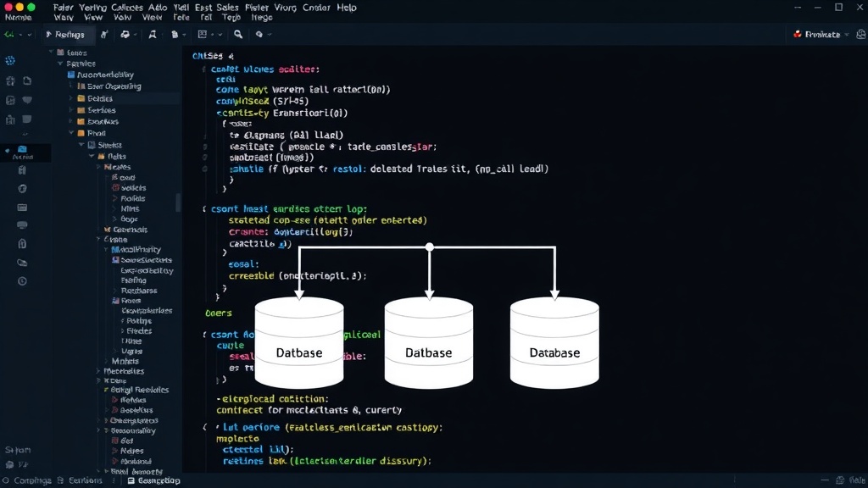Select the Ceeenats item in the tree
The width and height of the screenshot is (868, 488).
(x=130, y=229)
